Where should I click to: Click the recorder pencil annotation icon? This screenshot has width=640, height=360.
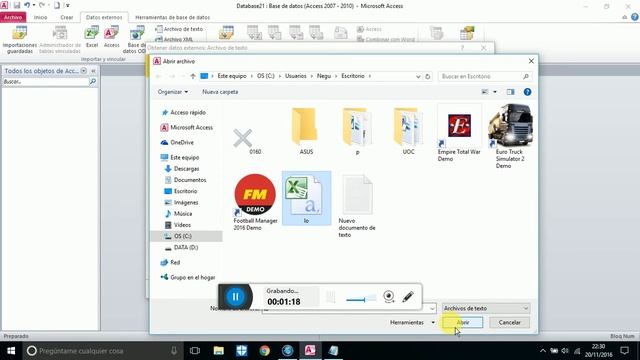(408, 297)
